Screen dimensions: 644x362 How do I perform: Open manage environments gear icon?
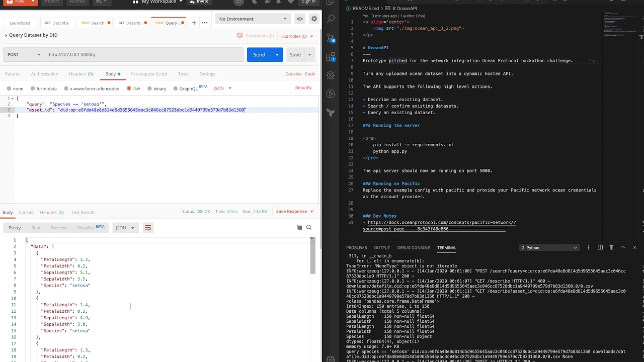pos(314,19)
